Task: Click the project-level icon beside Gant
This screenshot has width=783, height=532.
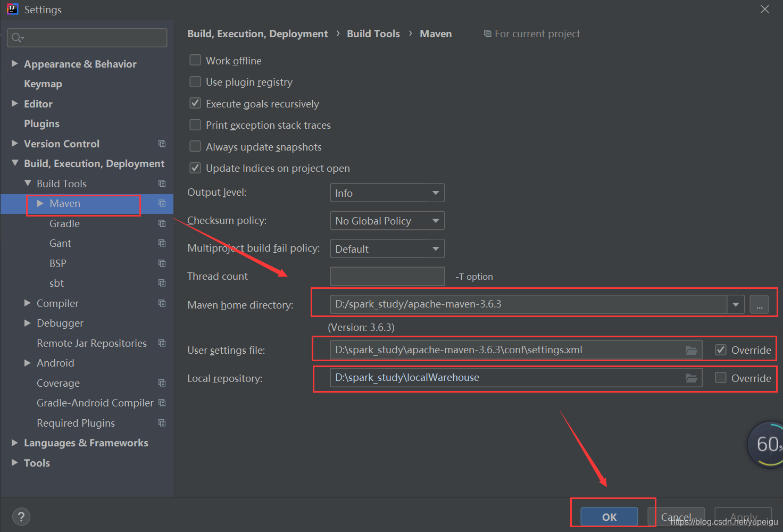Action: (162, 243)
